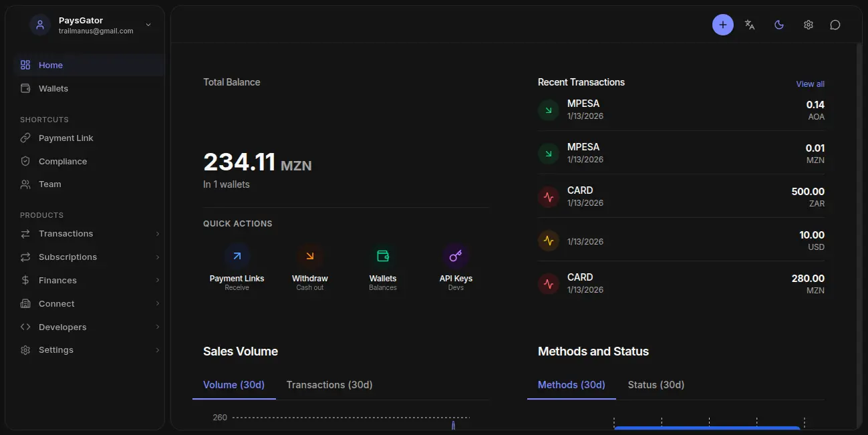Open the API Keys Devs quick action

(x=456, y=266)
